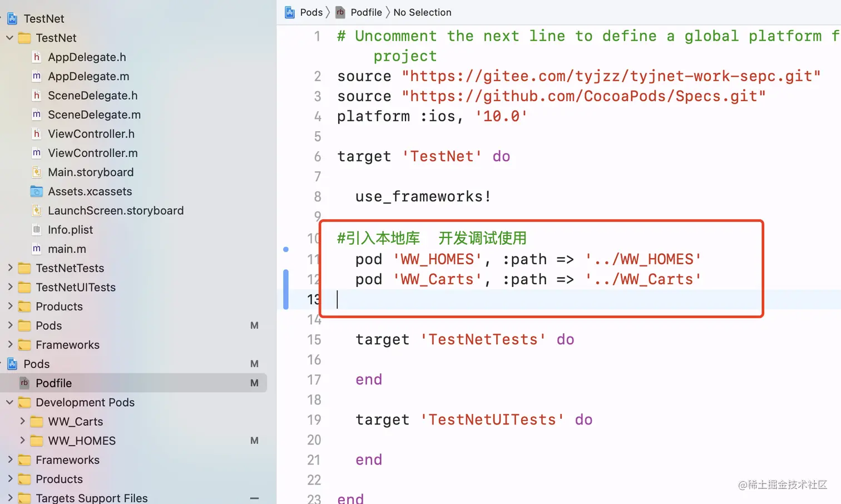The height and width of the screenshot is (504, 841).
Task: Click the main.m file icon
Action: (x=37, y=249)
